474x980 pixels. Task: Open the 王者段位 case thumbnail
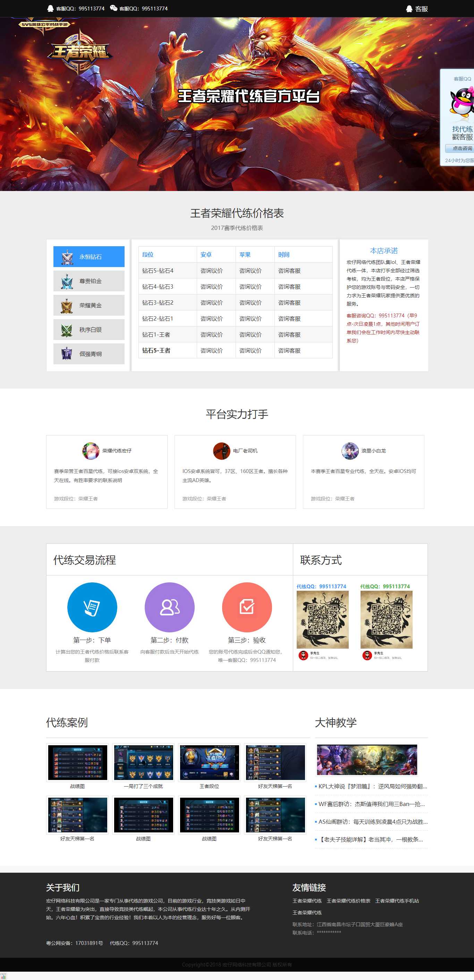tap(210, 762)
